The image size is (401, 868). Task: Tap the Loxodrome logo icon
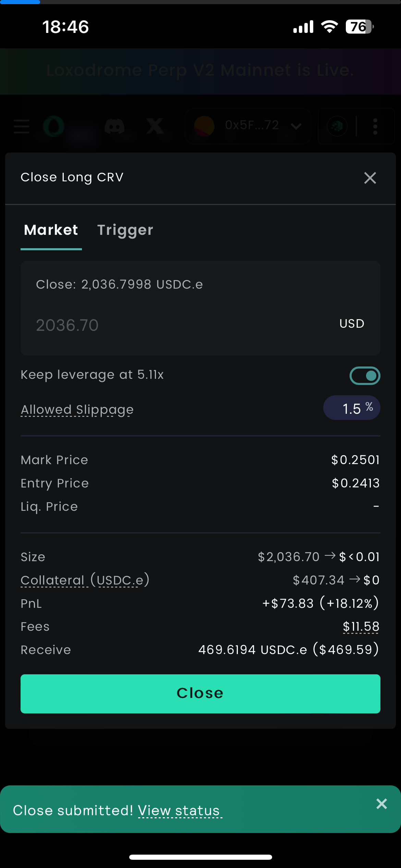coord(54,126)
